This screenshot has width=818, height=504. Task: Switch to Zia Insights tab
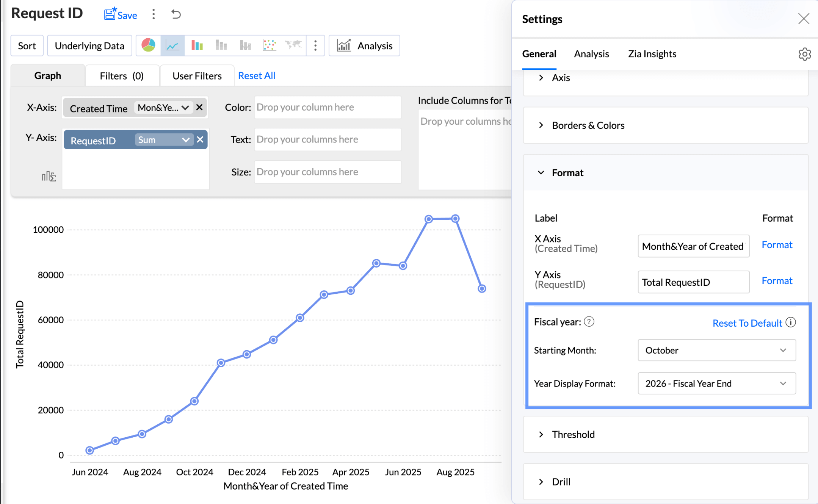coord(652,54)
